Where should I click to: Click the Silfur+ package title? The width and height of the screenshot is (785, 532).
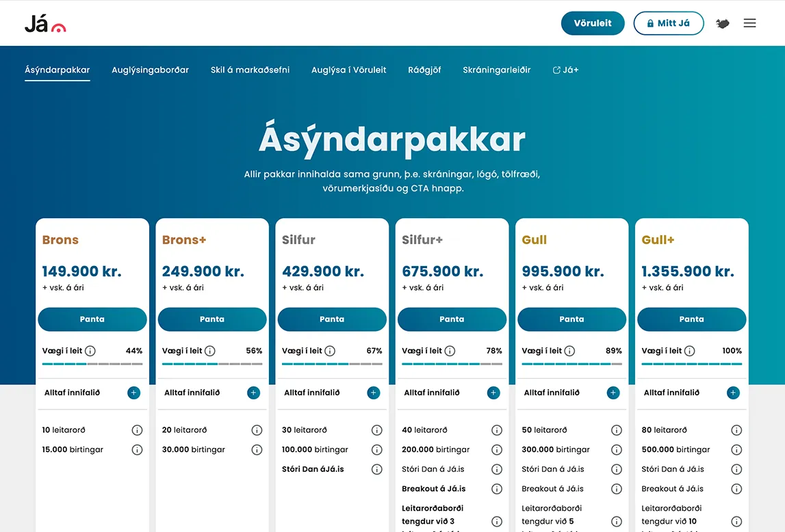(422, 240)
